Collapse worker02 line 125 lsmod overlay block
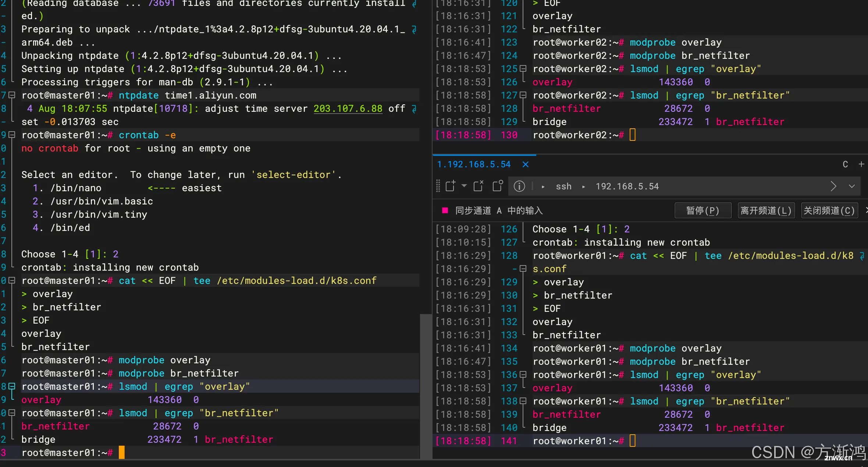The image size is (868, 467). pos(523,69)
